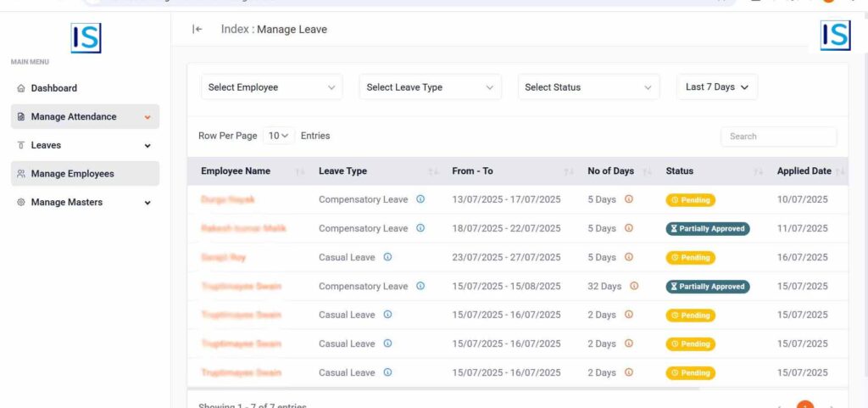Image resolution: width=868 pixels, height=408 pixels.
Task: Sort table by No of Days arrows
Action: point(647,171)
